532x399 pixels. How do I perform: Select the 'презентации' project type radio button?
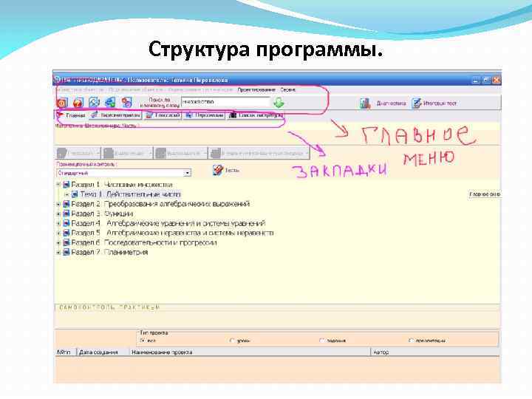(x=412, y=341)
